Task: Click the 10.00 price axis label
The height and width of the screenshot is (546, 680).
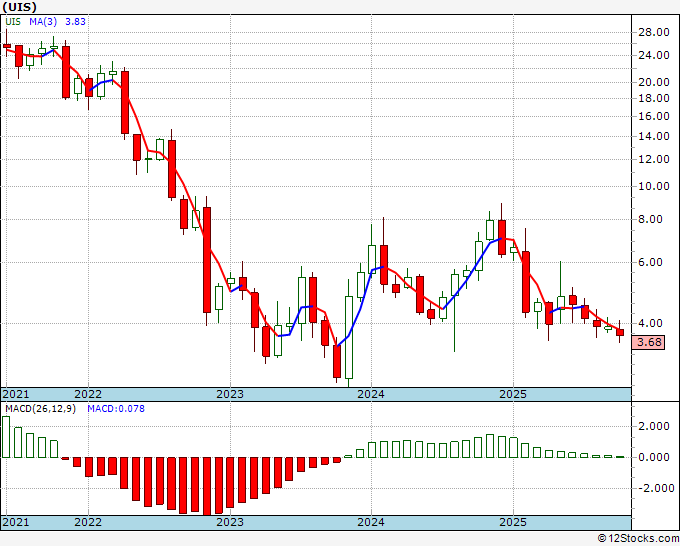Action: [653, 186]
